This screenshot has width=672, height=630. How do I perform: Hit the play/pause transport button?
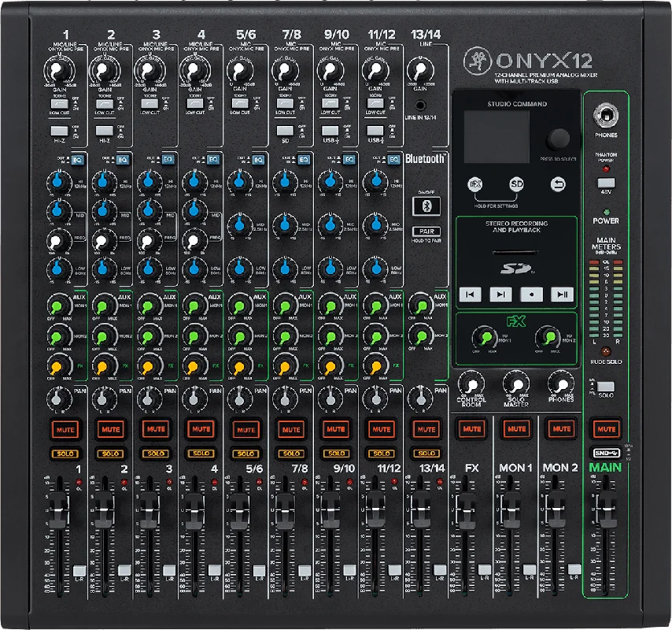(563, 295)
